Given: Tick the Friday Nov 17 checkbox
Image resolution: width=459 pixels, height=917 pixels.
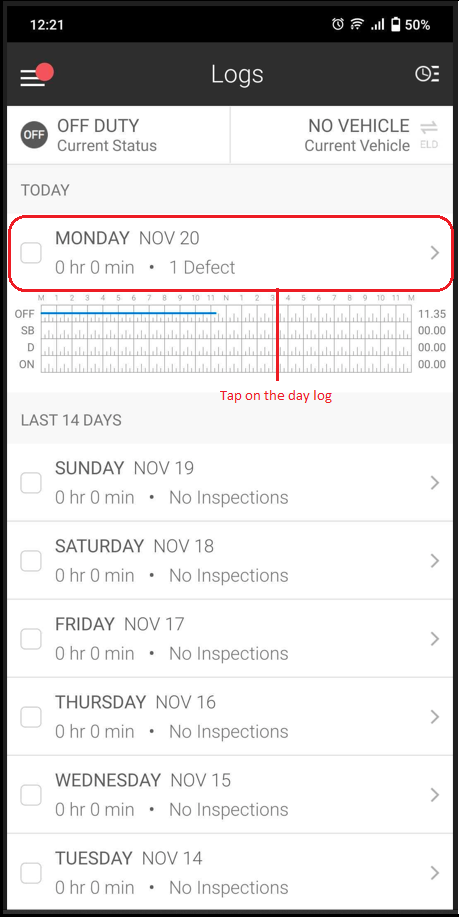Looking at the screenshot, I should pyautogui.click(x=31, y=639).
